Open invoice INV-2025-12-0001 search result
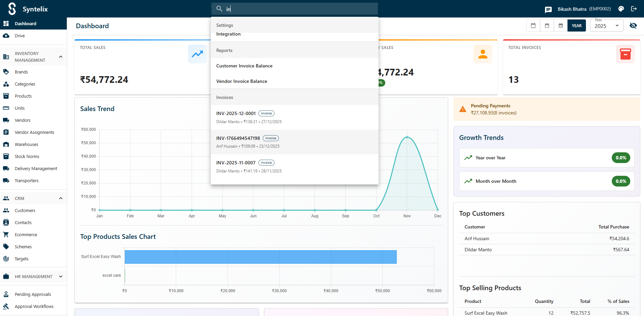The image size is (644, 316). coord(236,114)
